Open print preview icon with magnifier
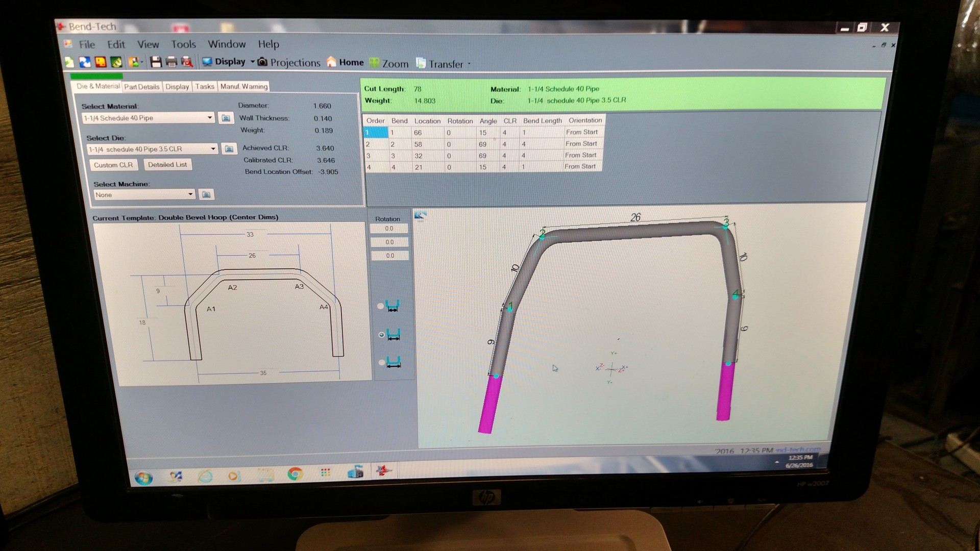 (187, 62)
